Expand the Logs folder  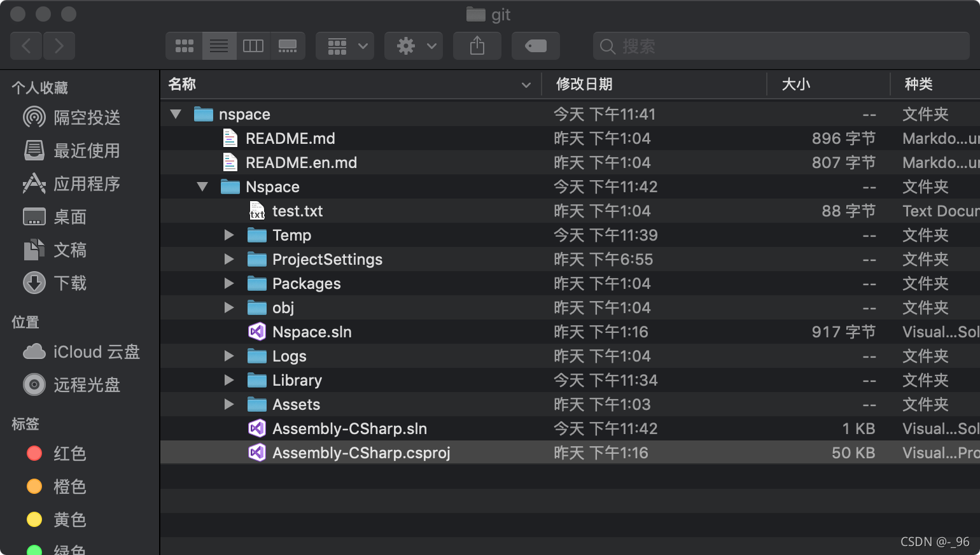coord(229,356)
